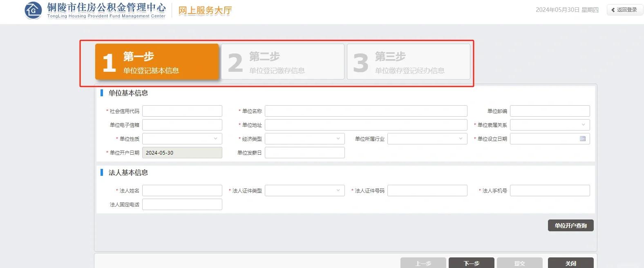This screenshot has width=644, height=268.
Task: Click the 上一步 button
Action: click(x=423, y=263)
